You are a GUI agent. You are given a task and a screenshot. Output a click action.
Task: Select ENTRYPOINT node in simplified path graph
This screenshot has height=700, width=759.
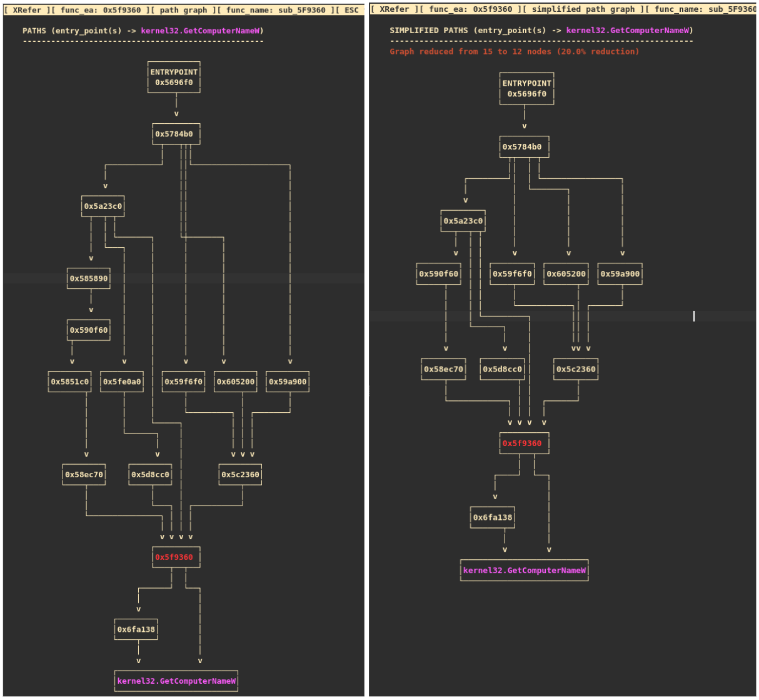(527, 88)
